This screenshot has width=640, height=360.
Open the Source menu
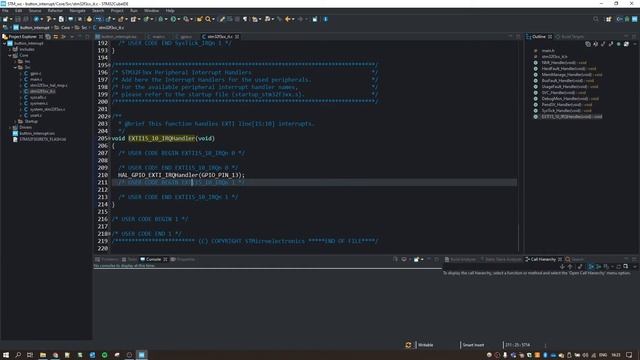pos(35,11)
